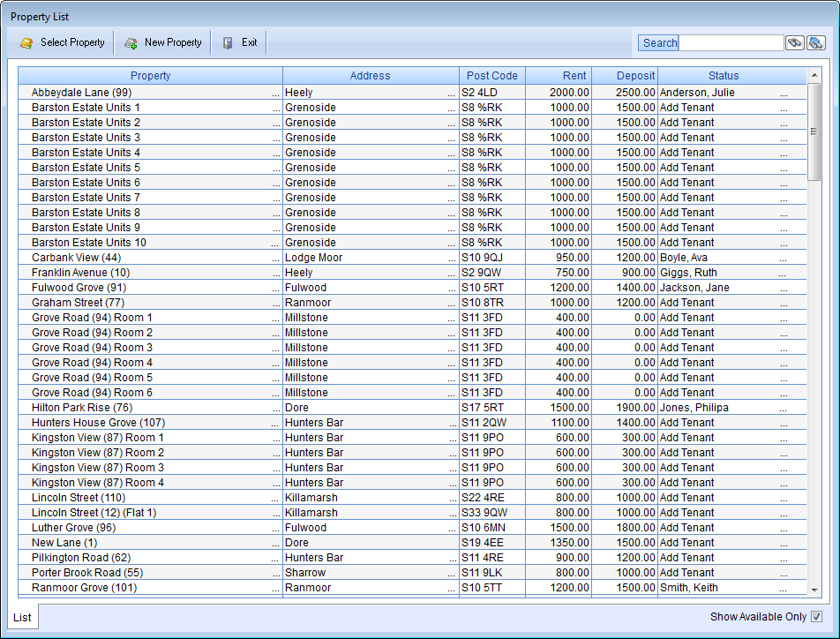Image resolution: width=840 pixels, height=639 pixels.
Task: Select Grove Road (94) Room 6
Action: pos(92,393)
